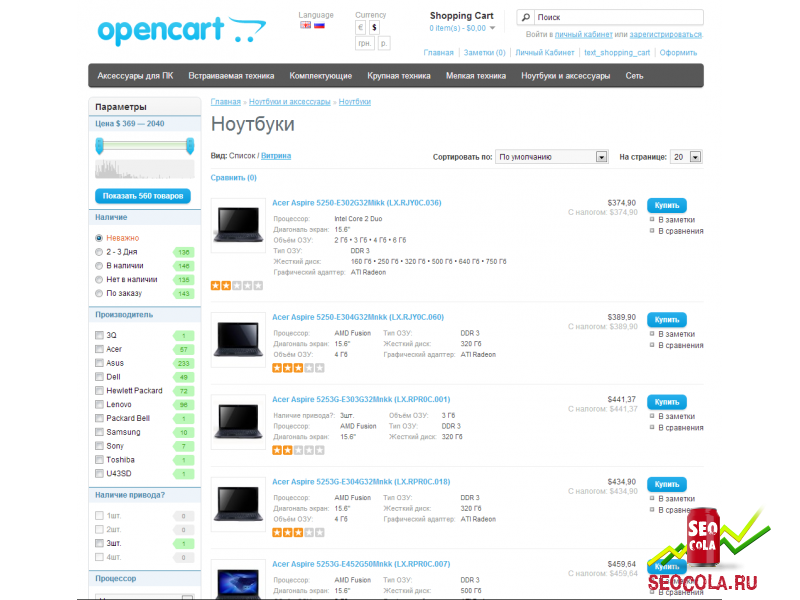Check the Samsung manufacturer filter

pos(99,432)
